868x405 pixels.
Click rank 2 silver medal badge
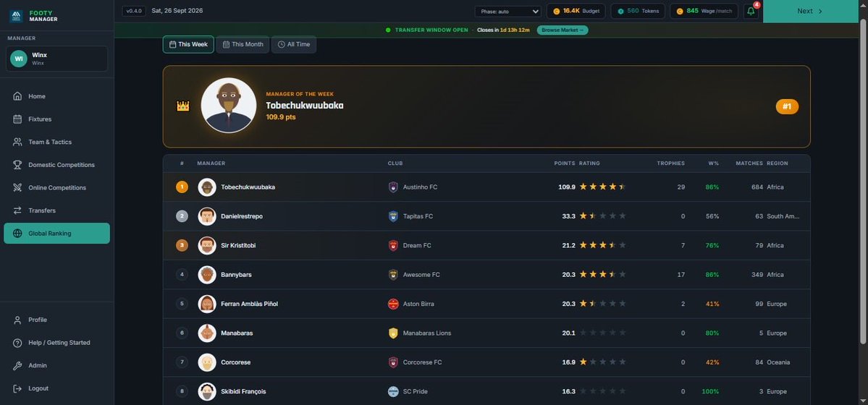[x=182, y=216]
